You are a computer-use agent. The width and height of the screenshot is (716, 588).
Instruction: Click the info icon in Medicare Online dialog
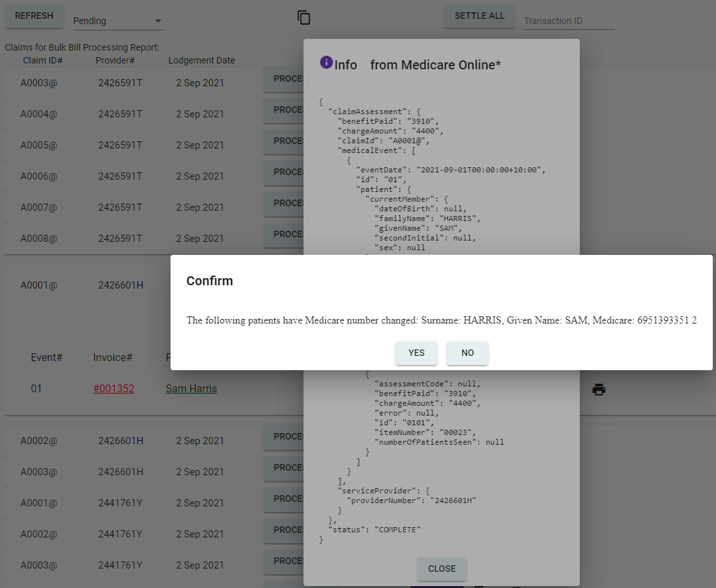pos(326,62)
